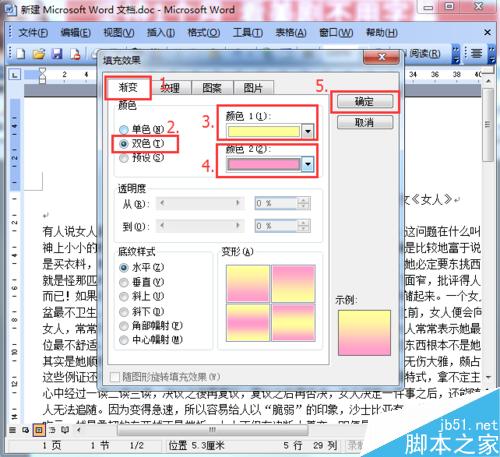Open the 颜色 2 dropdown arrow
The width and height of the screenshot is (500, 457).
pyautogui.click(x=308, y=164)
